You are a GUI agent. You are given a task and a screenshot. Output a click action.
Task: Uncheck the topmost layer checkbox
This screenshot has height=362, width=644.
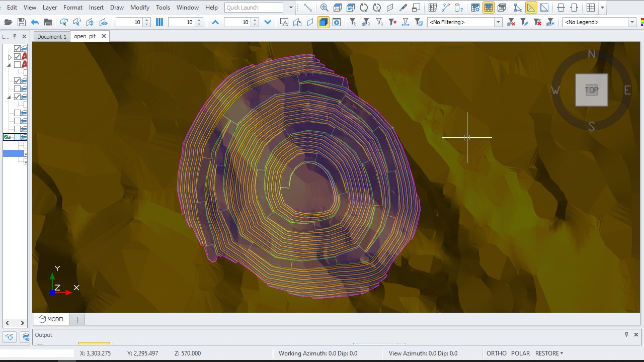[18, 48]
